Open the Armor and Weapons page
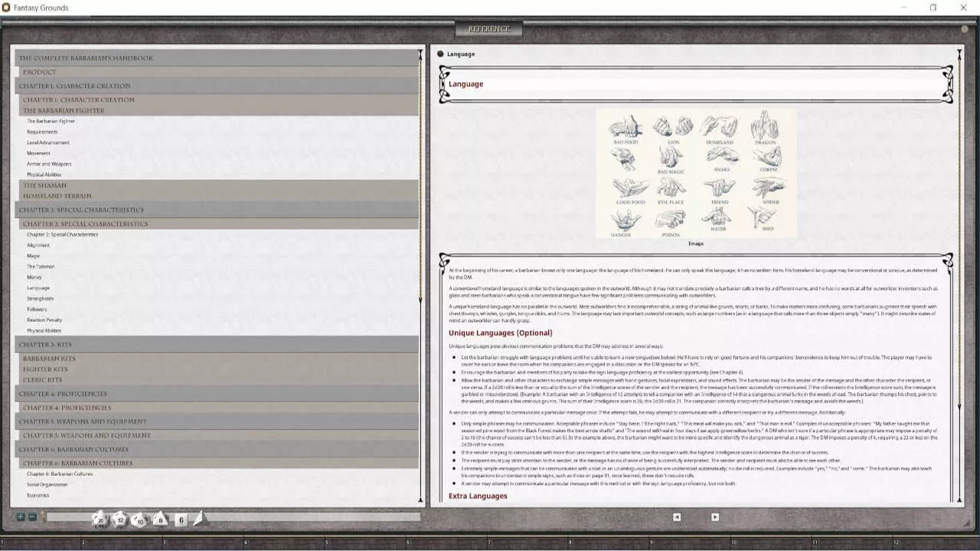The height and width of the screenshot is (551, 980). tap(49, 164)
